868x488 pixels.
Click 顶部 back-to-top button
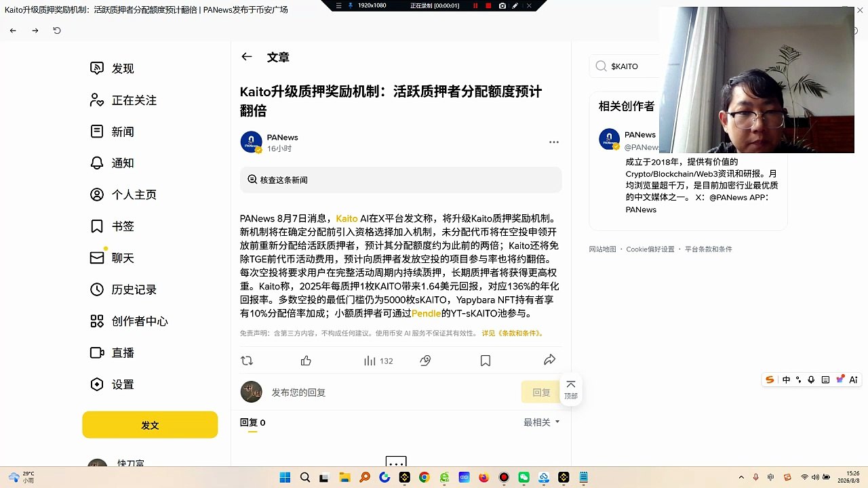[x=571, y=389]
